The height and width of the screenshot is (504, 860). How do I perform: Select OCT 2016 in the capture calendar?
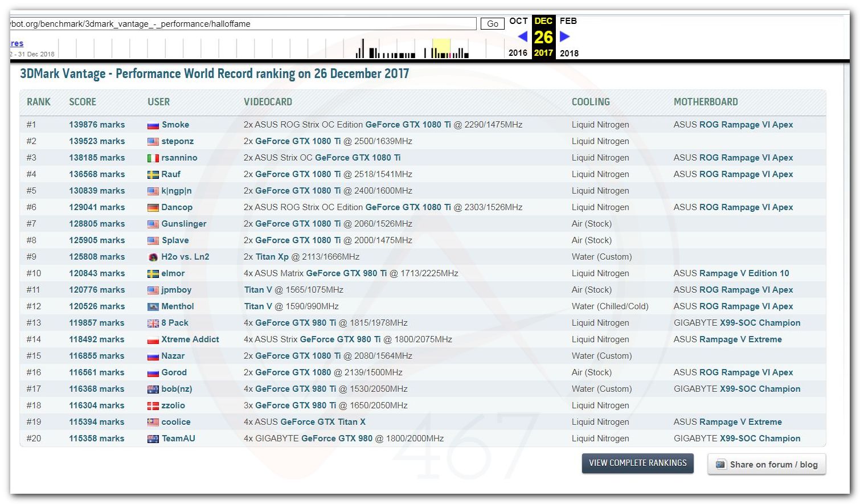[518, 21]
